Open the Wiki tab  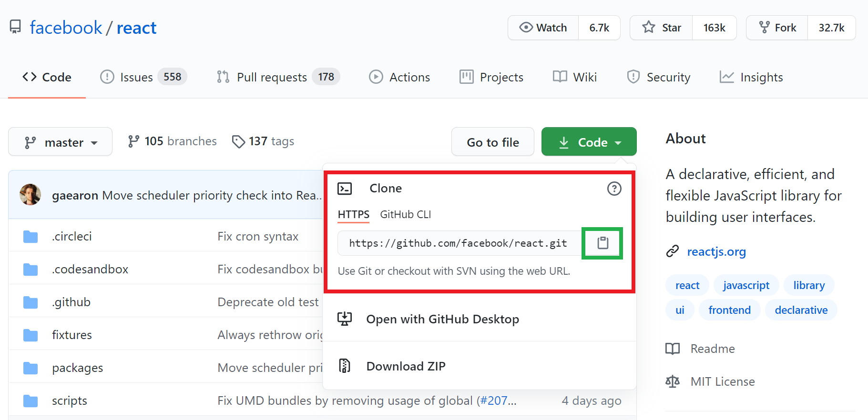click(574, 77)
